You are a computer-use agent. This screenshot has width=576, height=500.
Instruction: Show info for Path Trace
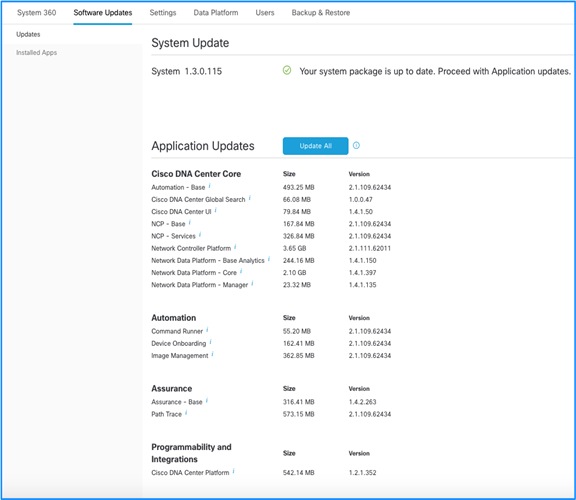point(186,413)
